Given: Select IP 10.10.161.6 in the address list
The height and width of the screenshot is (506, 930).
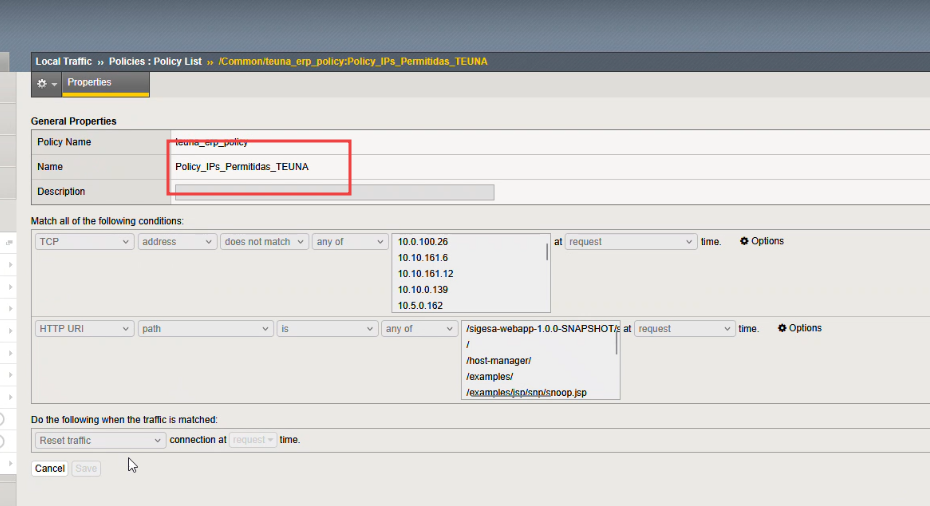Looking at the screenshot, I should (423, 258).
